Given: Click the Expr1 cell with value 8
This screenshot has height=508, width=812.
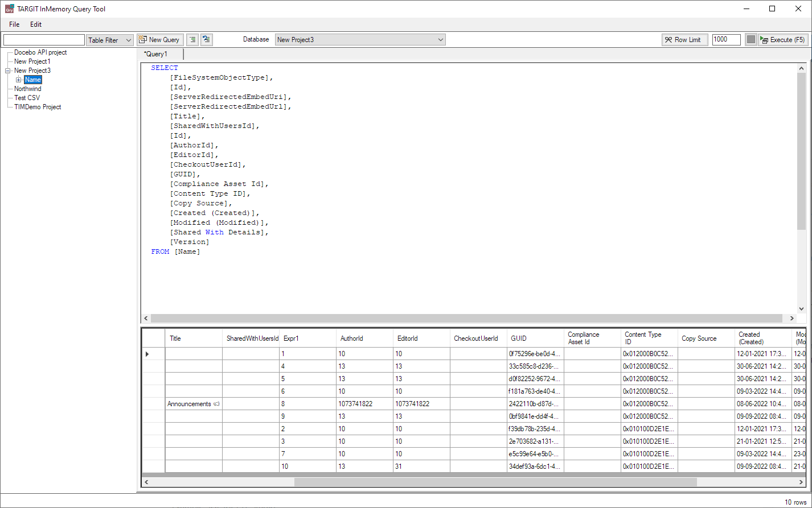Looking at the screenshot, I should point(307,404).
